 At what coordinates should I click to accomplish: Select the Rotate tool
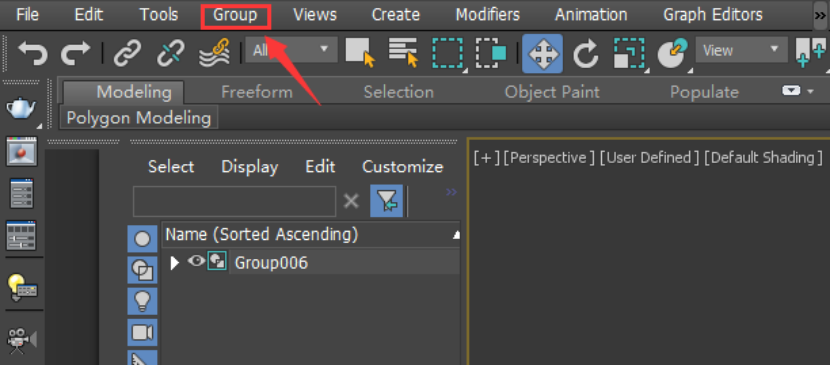point(585,53)
